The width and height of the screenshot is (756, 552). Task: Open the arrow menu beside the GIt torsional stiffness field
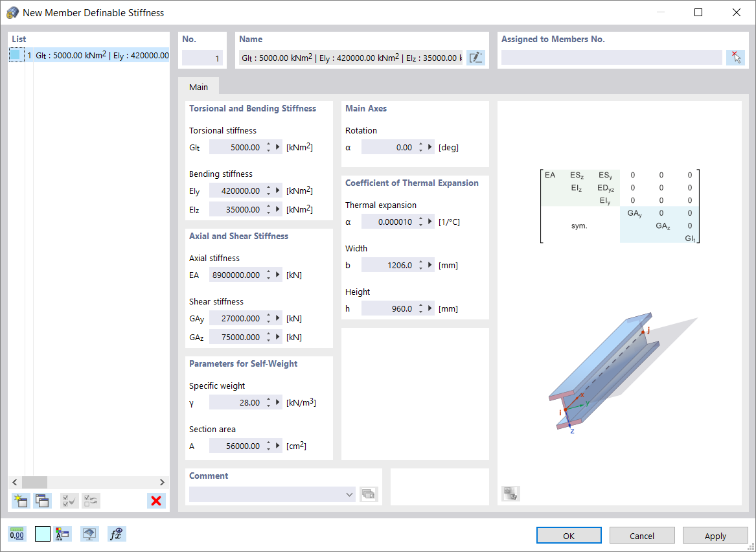[x=278, y=147]
